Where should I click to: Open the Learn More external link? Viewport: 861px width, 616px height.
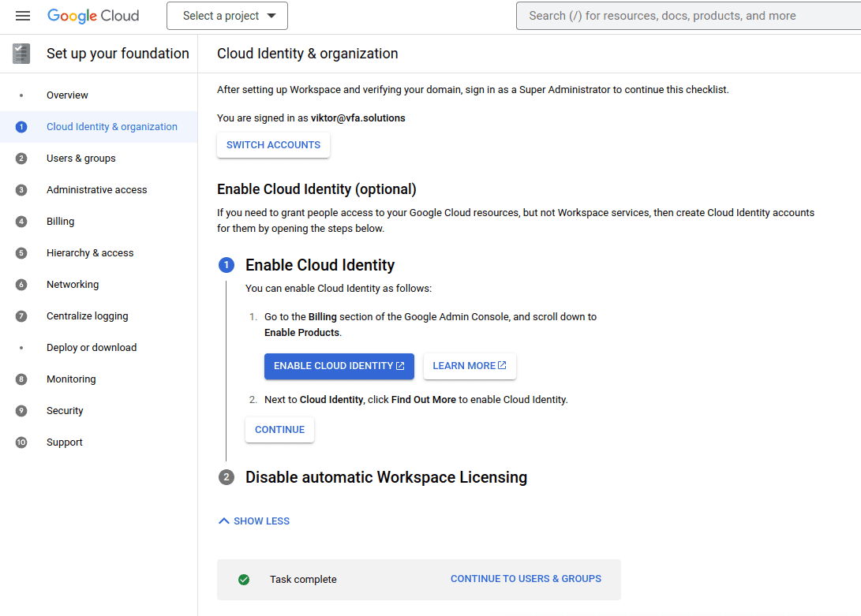[x=470, y=366]
